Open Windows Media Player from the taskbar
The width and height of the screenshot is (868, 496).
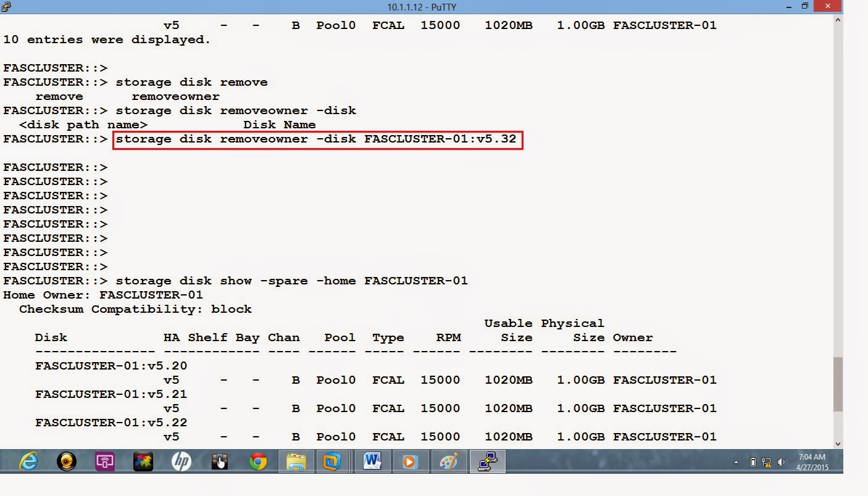tap(412, 461)
